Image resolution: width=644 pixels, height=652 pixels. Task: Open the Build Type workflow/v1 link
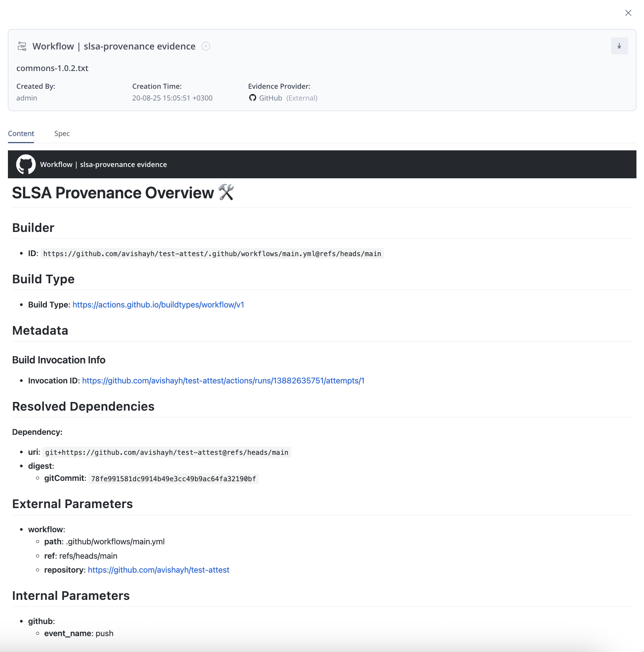coord(158,305)
